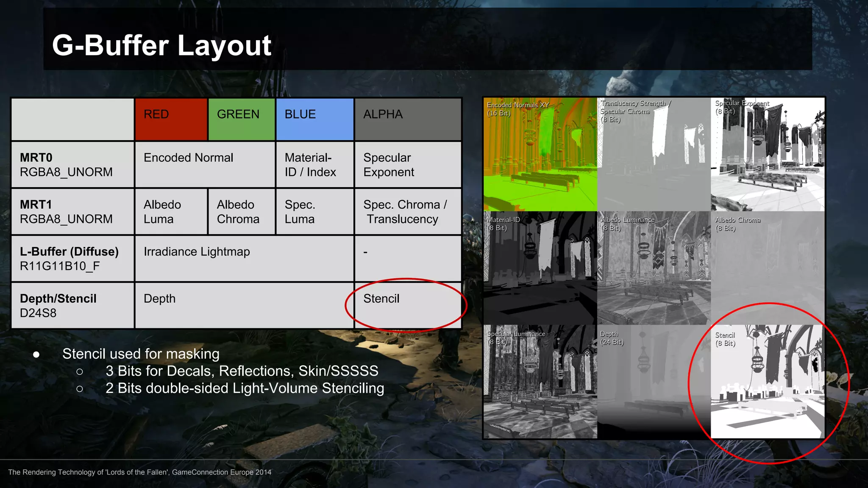Click the 'Depth/Stencil D24S8' row label
868x488 pixels.
pyautogui.click(x=72, y=305)
